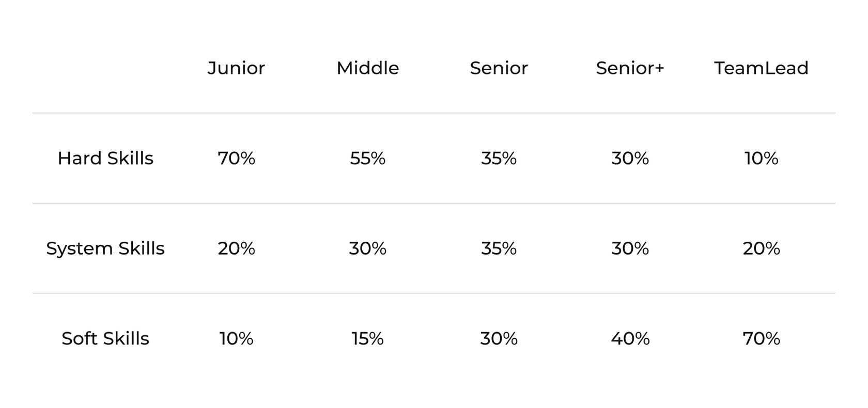Click Senior's Hard Skills 35% cell

[x=499, y=158]
